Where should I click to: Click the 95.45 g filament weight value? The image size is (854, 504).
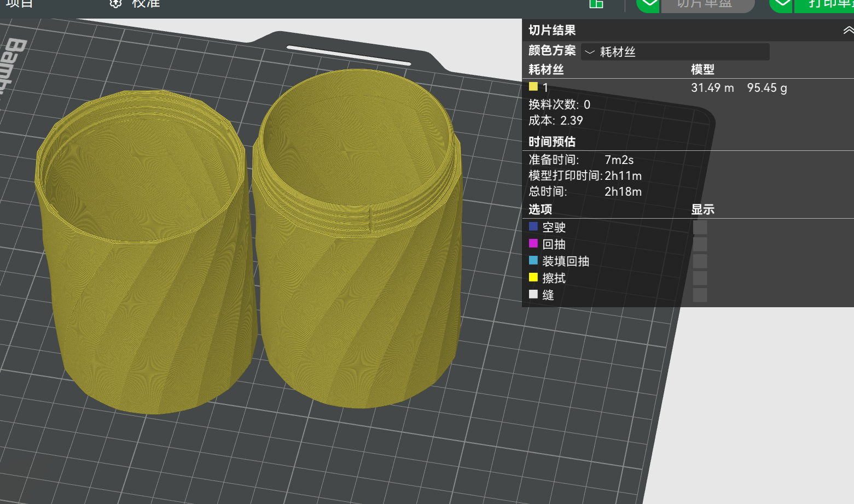pos(767,88)
